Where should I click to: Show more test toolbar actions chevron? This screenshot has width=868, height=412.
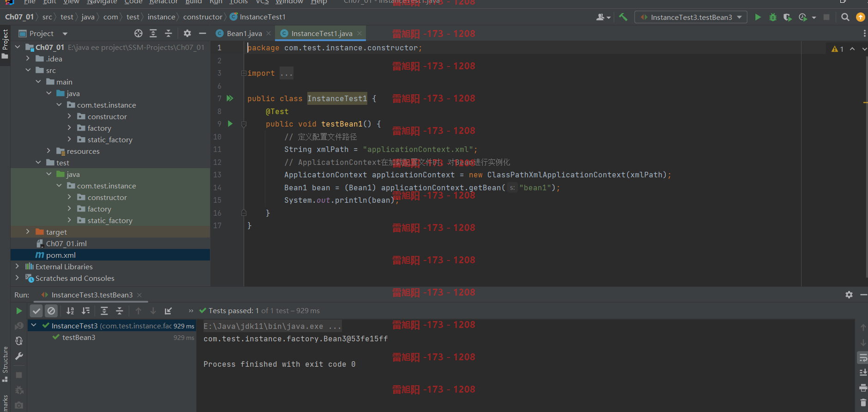(x=191, y=311)
